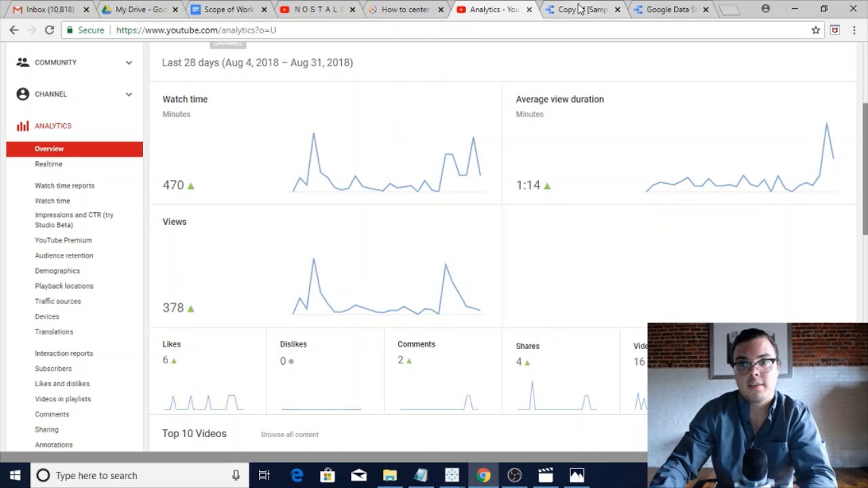Bookmark this page using the star icon
The height and width of the screenshot is (488, 868).
[816, 30]
